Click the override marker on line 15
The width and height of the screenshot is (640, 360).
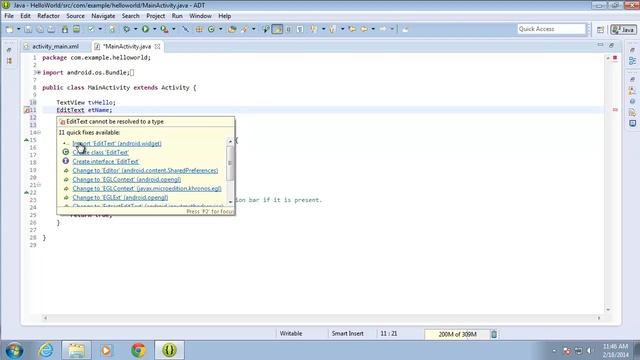coord(27,140)
